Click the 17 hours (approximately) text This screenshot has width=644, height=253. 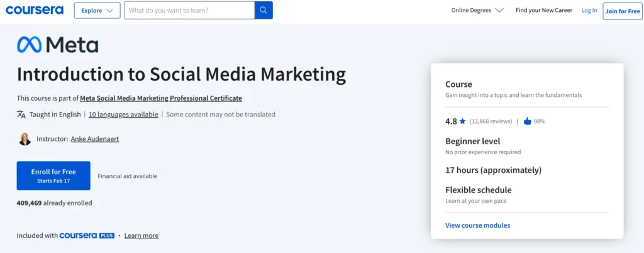(x=493, y=170)
